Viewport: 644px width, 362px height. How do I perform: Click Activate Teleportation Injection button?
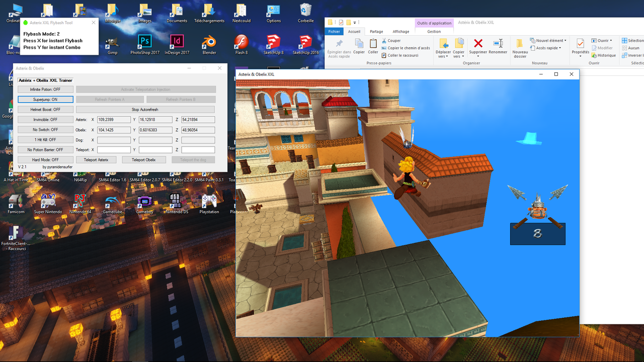click(x=146, y=89)
